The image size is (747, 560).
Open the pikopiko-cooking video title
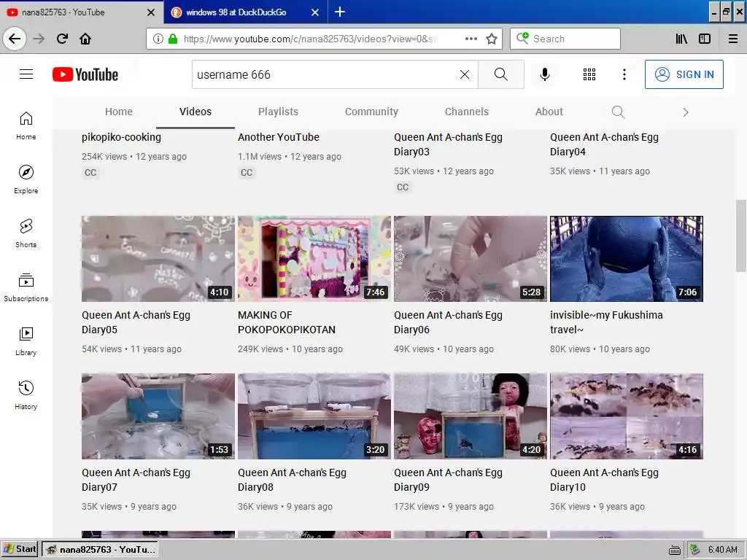click(x=122, y=137)
